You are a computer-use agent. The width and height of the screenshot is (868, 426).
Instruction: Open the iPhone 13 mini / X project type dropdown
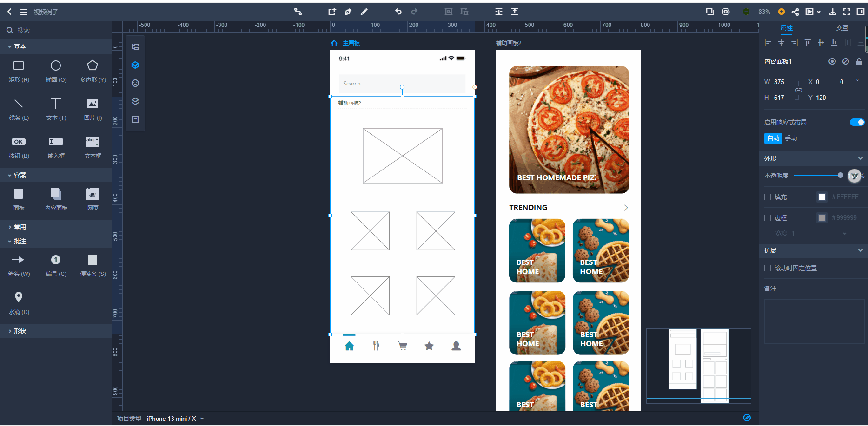175,419
